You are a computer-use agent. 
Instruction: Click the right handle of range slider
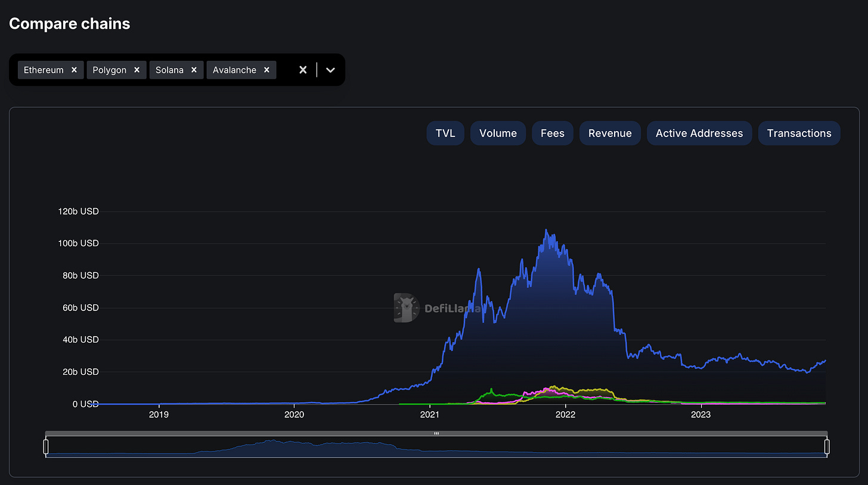pos(827,447)
